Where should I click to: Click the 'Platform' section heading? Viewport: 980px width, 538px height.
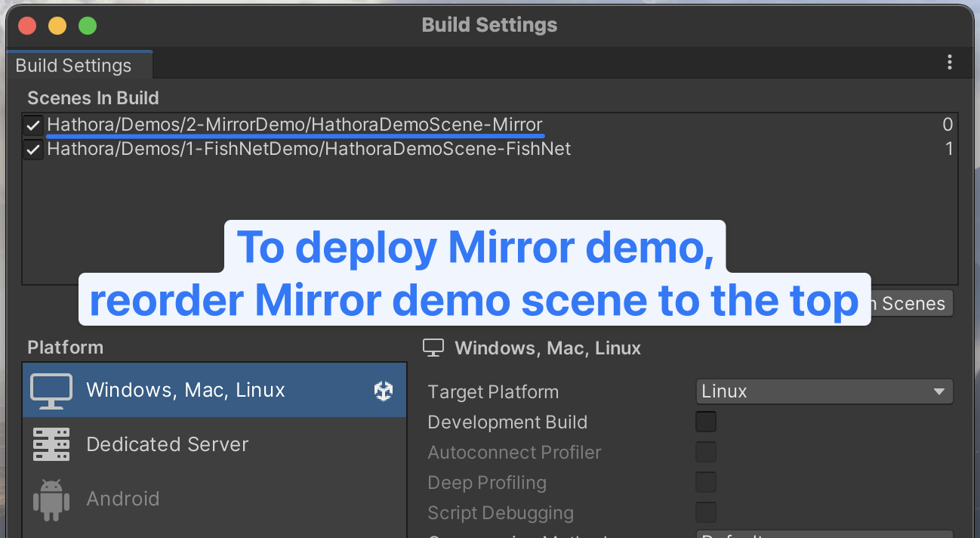pos(66,348)
